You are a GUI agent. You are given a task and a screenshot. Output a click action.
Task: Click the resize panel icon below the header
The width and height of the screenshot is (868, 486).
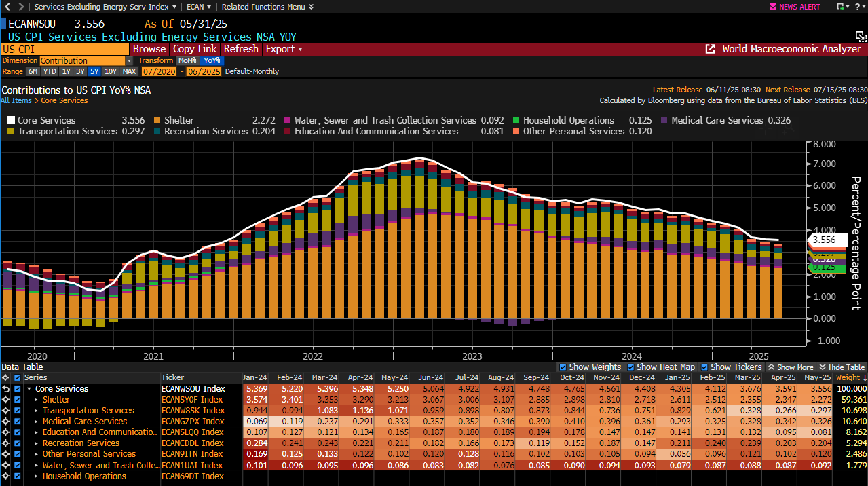click(859, 36)
